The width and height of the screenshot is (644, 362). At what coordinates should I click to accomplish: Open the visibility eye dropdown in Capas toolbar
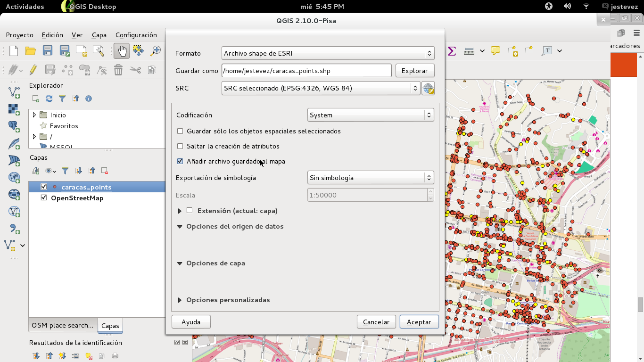coord(50,171)
